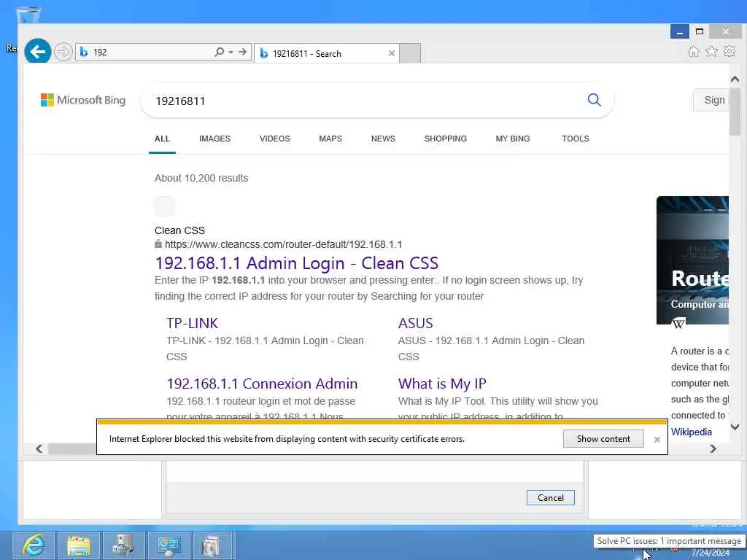Click the About 10,200 results text
Screen dimensions: 747x560
click(201, 178)
